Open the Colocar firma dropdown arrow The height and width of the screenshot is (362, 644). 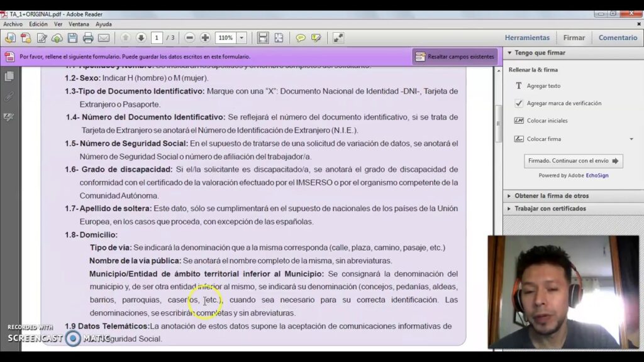631,139
